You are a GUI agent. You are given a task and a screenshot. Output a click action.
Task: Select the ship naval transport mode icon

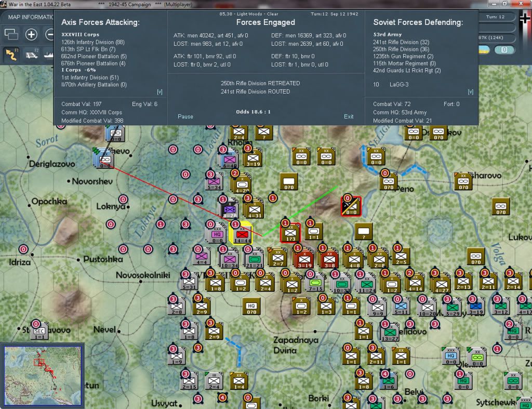[x=49, y=55]
